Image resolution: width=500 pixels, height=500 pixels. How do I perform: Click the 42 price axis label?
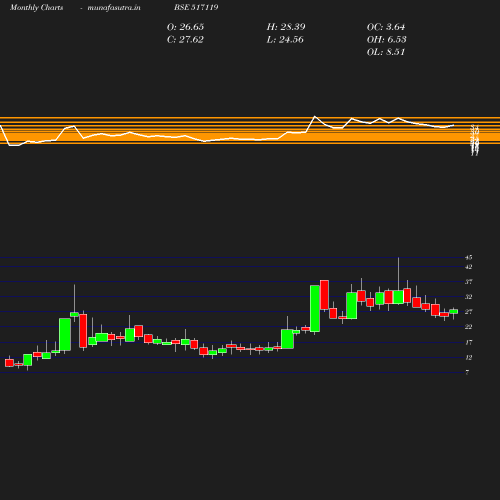(x=469, y=267)
